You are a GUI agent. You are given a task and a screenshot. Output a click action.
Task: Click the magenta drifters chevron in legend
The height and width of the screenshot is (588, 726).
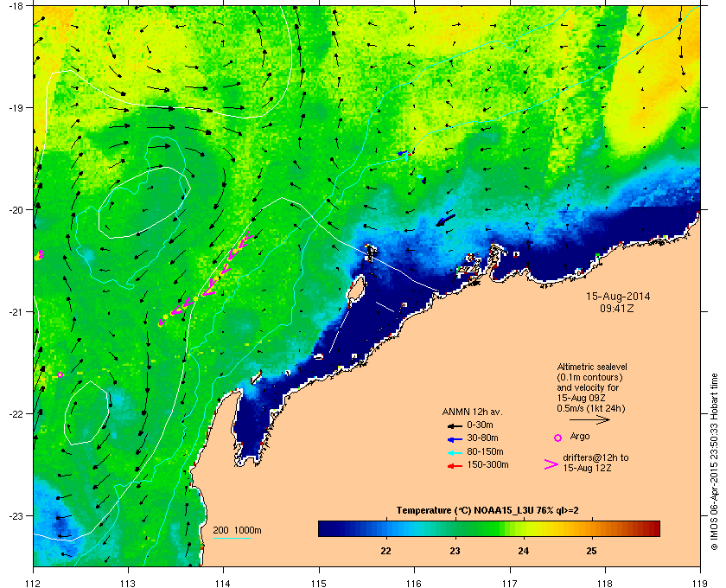pyautogui.click(x=551, y=464)
